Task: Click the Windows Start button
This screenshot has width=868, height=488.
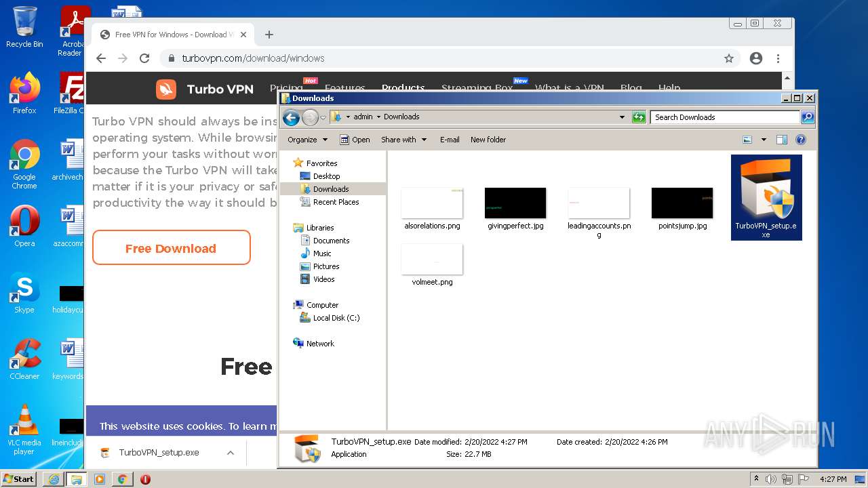Action: click(19, 479)
